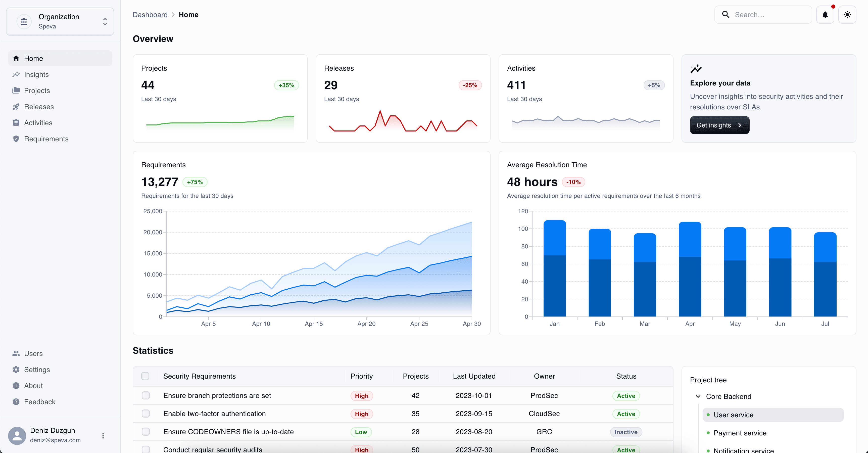Image resolution: width=868 pixels, height=453 pixels.
Task: Select the Requirements shield icon
Action: 16,139
